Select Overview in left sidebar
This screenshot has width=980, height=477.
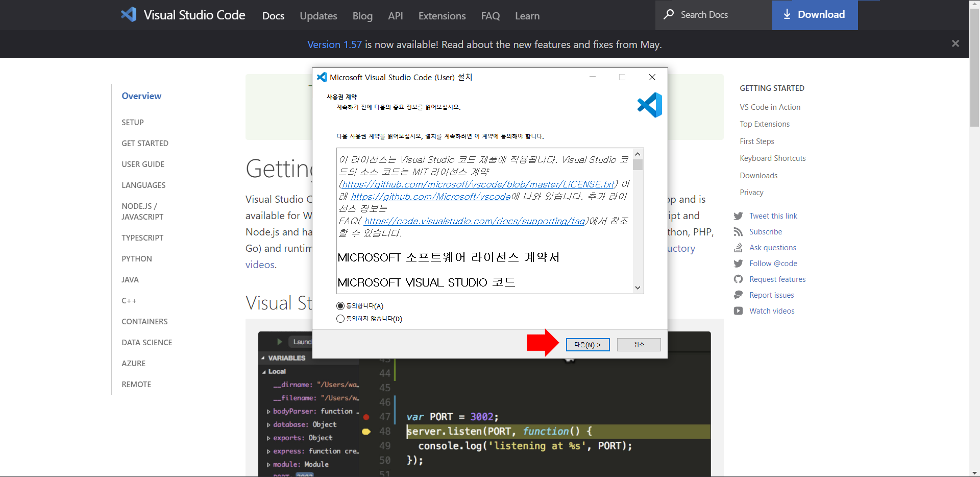coord(141,96)
